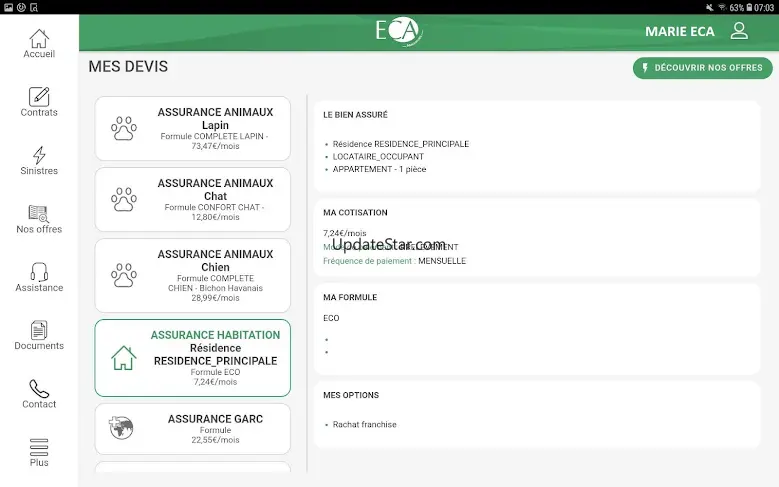This screenshot has height=487, width=779.
Task: Go to Sinistres menu label
Action: coord(39,170)
